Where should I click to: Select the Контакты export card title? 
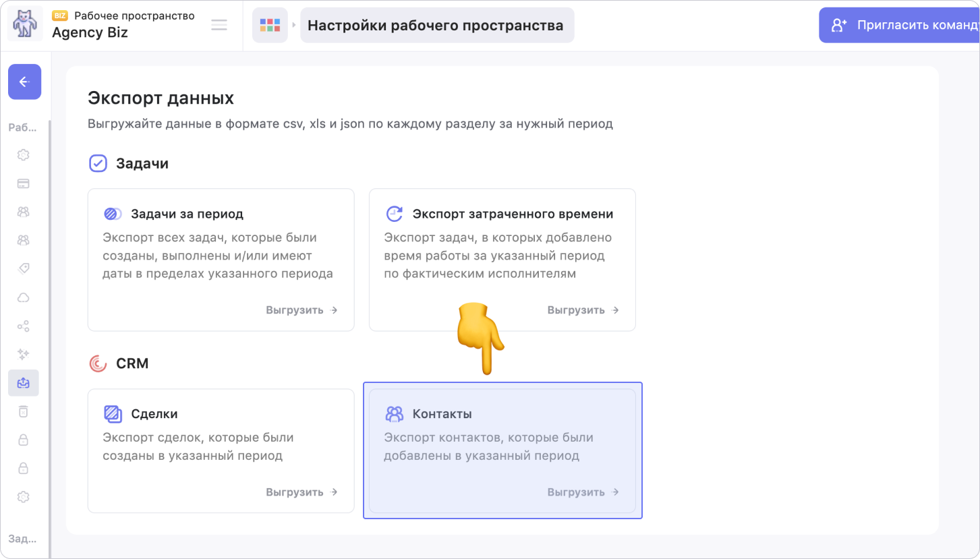442,414
